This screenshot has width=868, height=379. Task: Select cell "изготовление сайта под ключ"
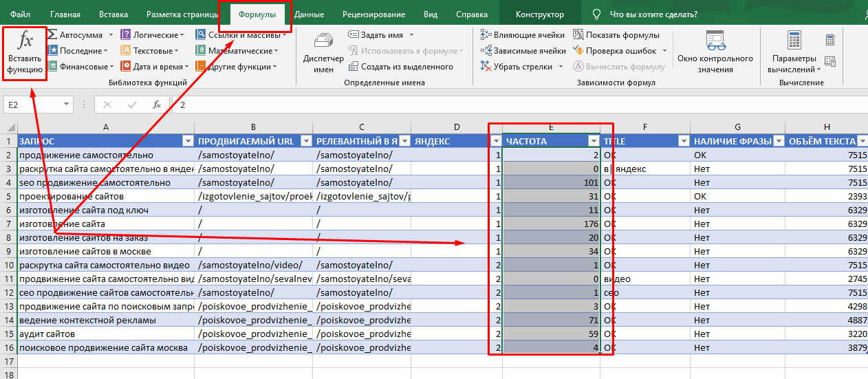coord(106,210)
